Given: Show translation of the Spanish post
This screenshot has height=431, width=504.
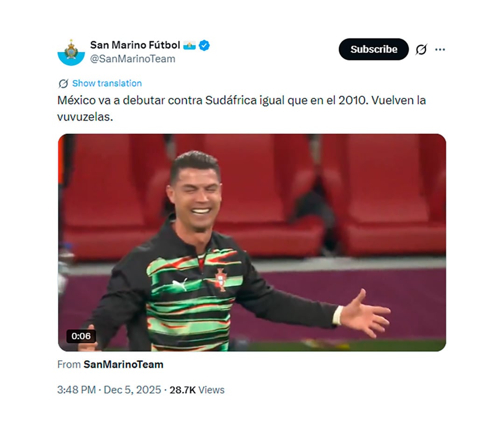Looking at the screenshot, I should coord(107,83).
